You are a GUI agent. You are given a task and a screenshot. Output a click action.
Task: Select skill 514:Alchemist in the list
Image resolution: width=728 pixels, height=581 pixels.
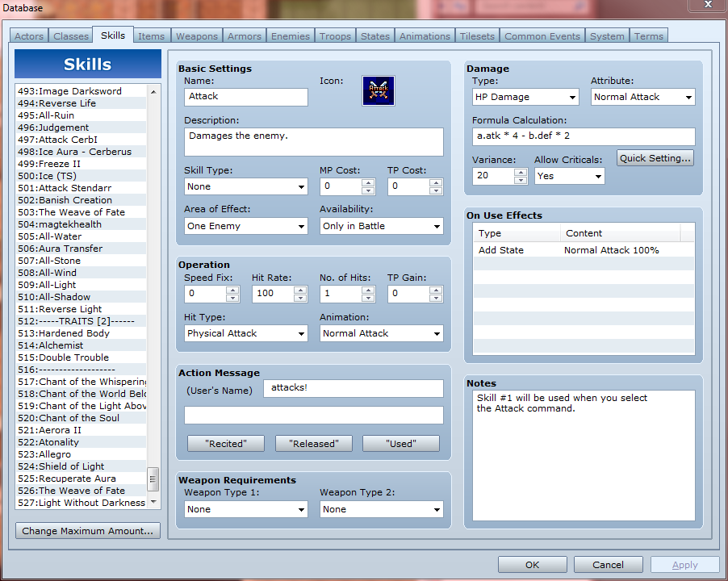tap(61, 345)
